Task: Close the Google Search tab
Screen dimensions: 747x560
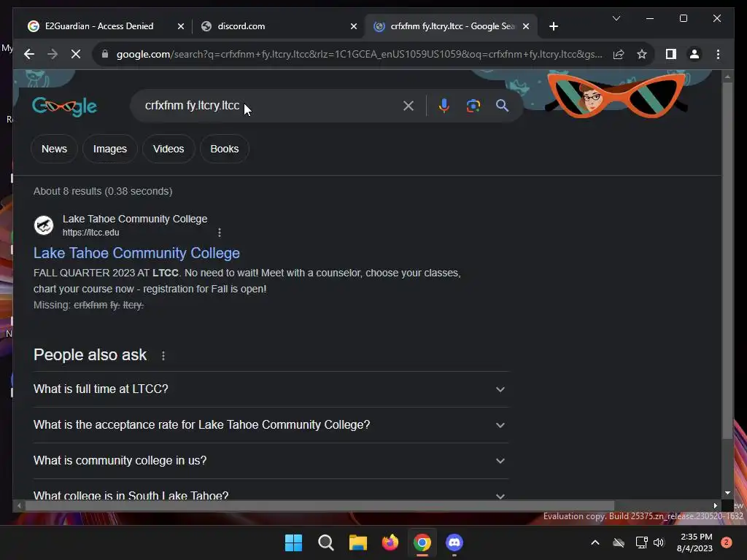Action: [x=526, y=26]
